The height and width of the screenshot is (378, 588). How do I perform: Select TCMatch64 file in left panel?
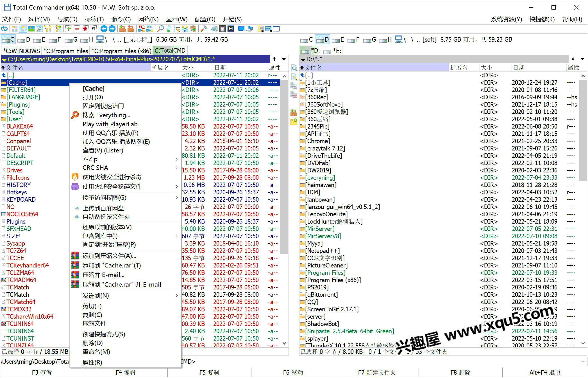point(21,302)
